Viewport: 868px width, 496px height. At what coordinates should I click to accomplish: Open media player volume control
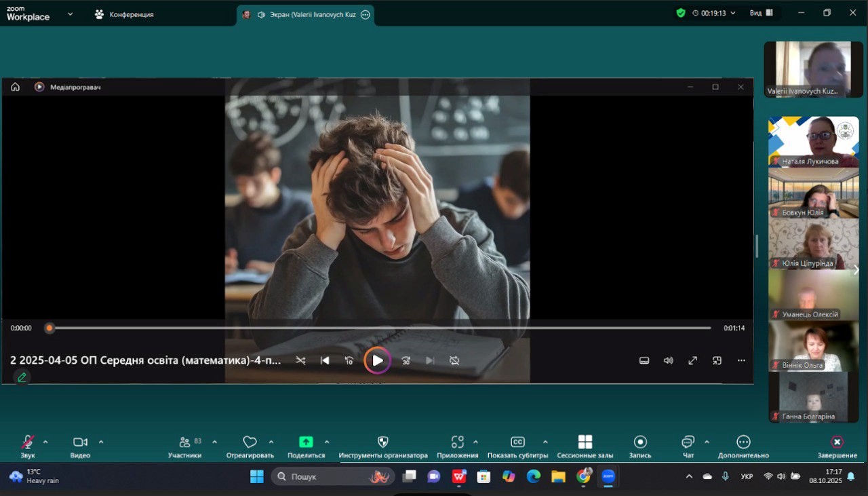click(668, 360)
